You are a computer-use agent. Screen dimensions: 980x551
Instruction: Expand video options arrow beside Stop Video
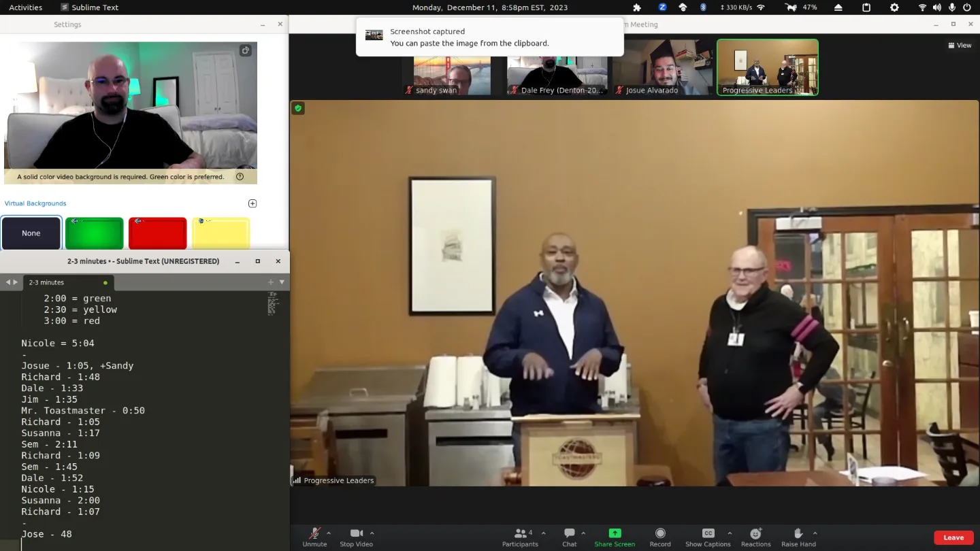pos(372,533)
